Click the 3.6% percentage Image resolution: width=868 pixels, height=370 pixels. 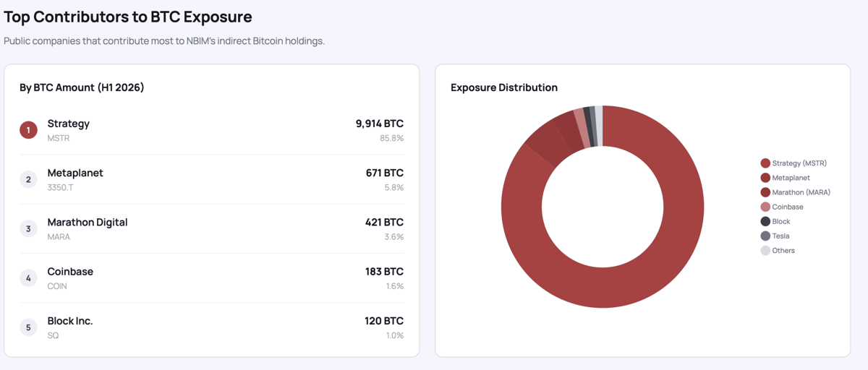(394, 237)
